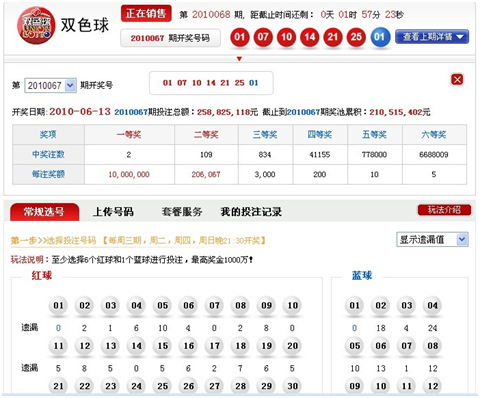Select red ball number 07

(x=214, y=306)
